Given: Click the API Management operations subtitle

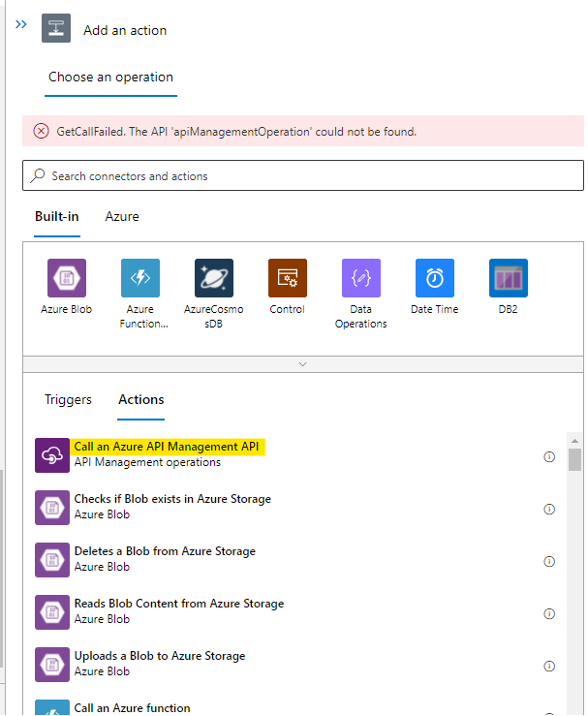Looking at the screenshot, I should 147,462.
